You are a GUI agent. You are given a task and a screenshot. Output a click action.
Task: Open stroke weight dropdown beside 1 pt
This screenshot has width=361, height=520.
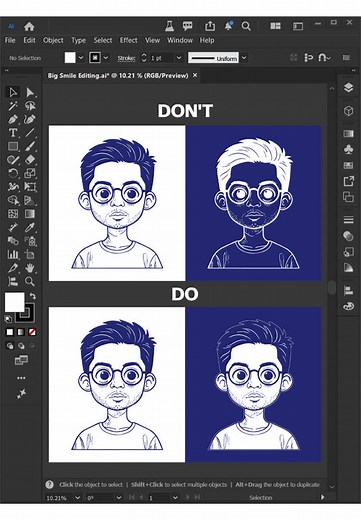pos(179,58)
